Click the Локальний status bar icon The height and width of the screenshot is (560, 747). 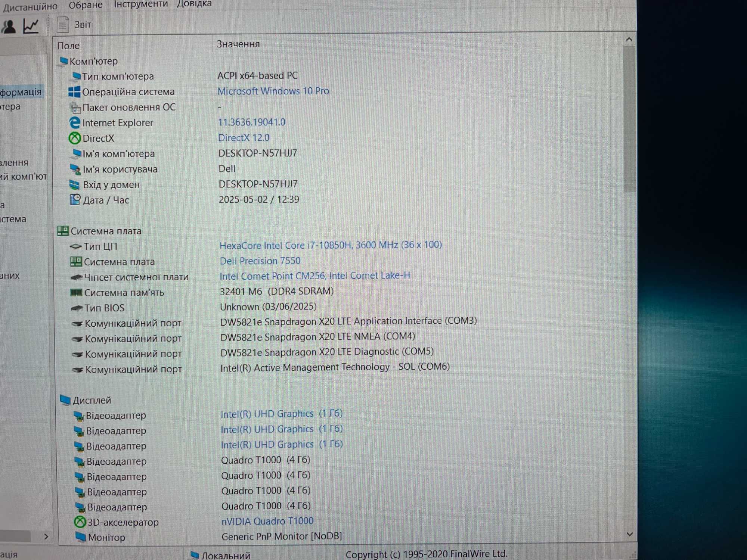coord(195,555)
